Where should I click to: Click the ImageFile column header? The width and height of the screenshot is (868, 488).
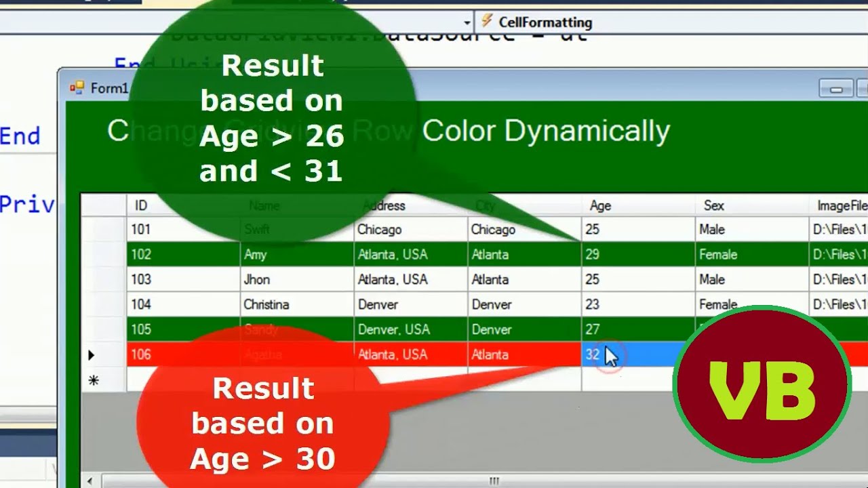pyautogui.click(x=839, y=205)
